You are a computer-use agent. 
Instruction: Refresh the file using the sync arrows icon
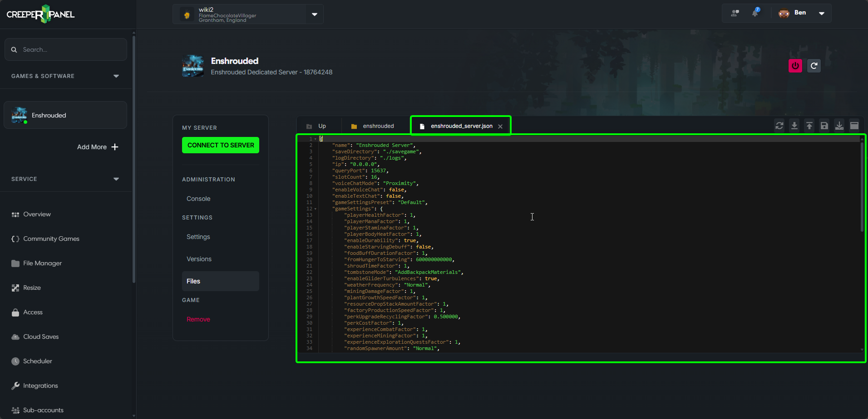(x=779, y=126)
